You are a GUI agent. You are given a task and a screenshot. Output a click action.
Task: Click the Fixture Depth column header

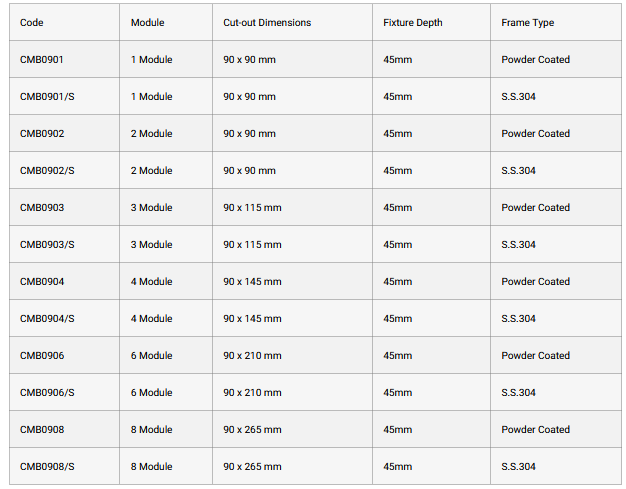[413, 23]
